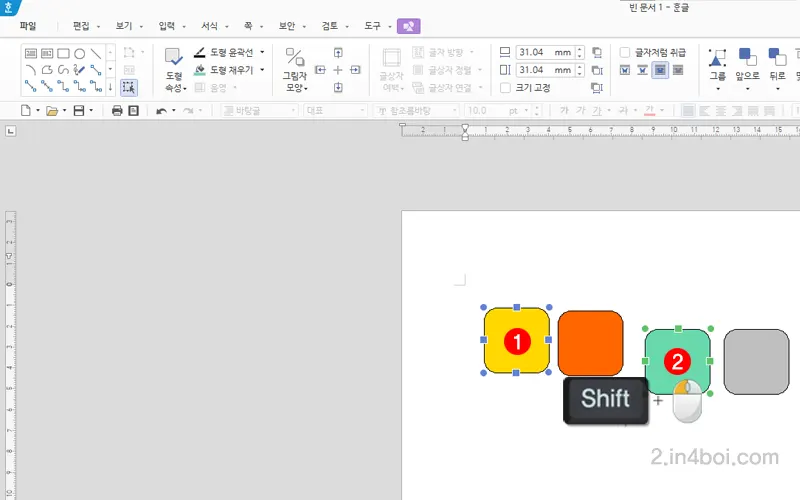
Task: Select the arc drawing tool
Action: coord(31,69)
